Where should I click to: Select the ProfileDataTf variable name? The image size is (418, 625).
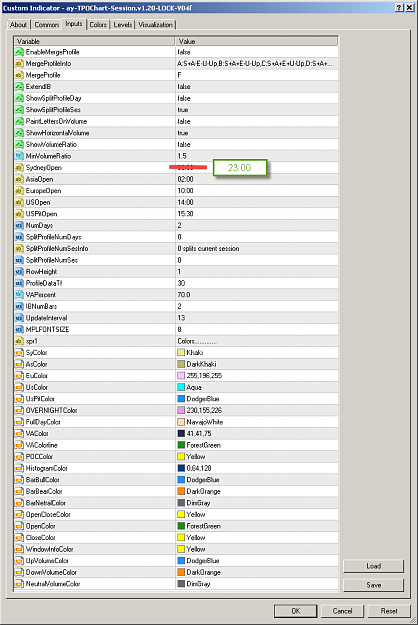[x=44, y=283]
